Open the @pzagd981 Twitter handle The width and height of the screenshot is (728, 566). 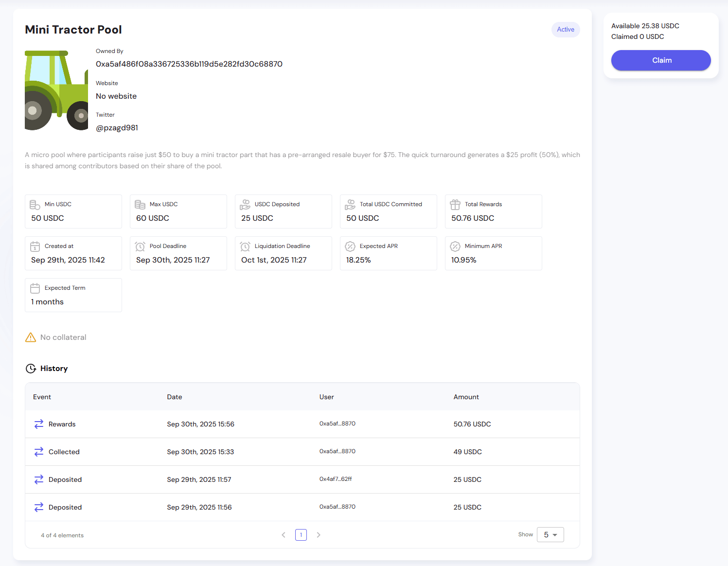pyautogui.click(x=117, y=128)
